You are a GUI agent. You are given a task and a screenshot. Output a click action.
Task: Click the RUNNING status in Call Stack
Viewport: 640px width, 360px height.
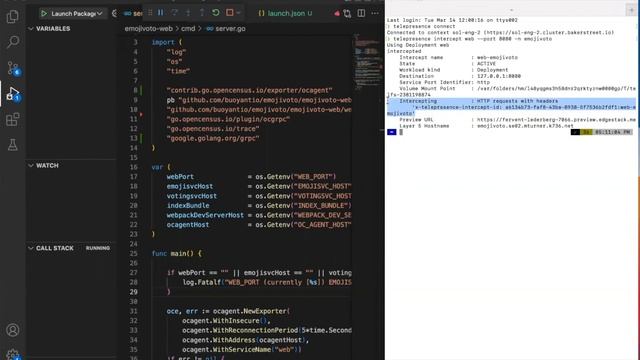[x=98, y=248]
